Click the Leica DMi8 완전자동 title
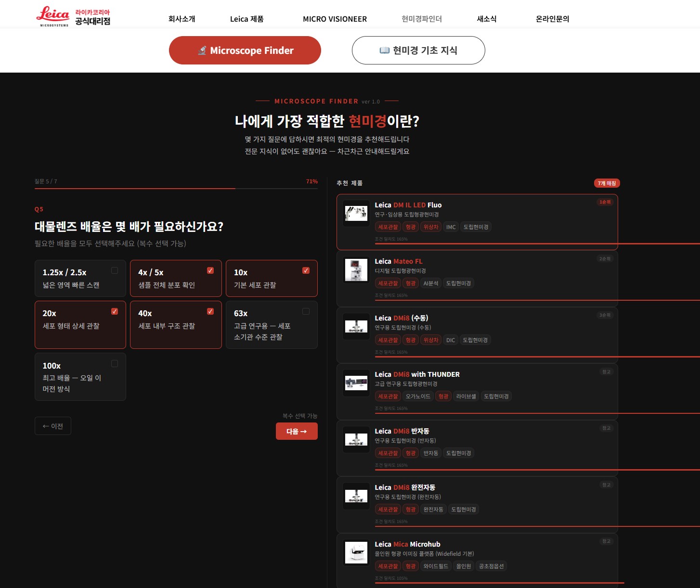700x588 pixels. (405, 487)
